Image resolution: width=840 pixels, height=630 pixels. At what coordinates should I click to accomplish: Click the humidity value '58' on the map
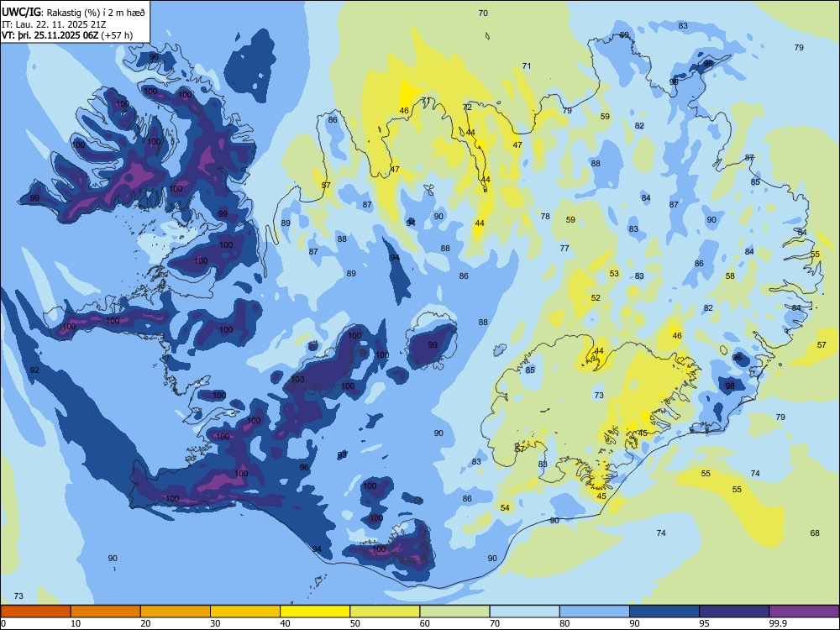(730, 276)
